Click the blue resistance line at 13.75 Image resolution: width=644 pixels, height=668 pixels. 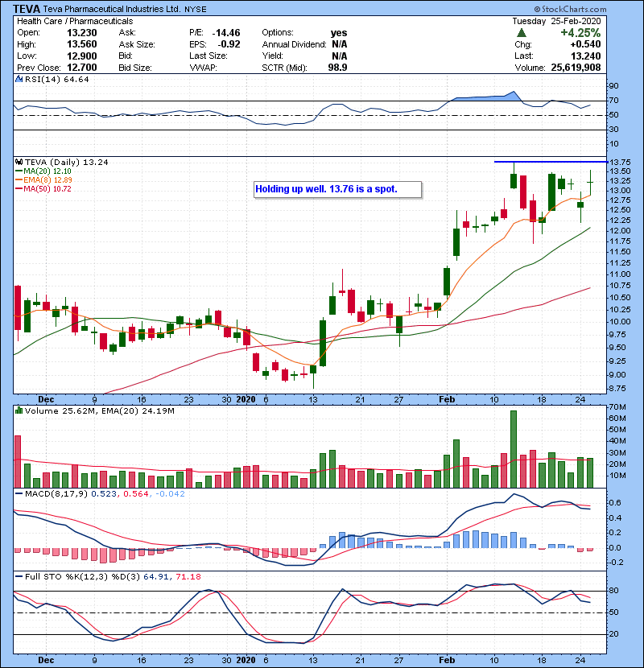pos(551,162)
